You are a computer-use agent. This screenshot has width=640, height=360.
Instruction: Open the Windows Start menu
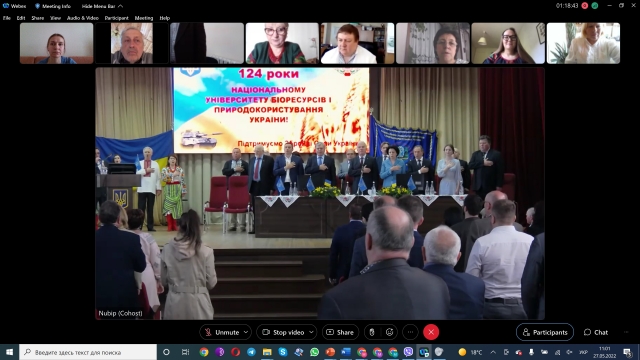tap(9, 352)
